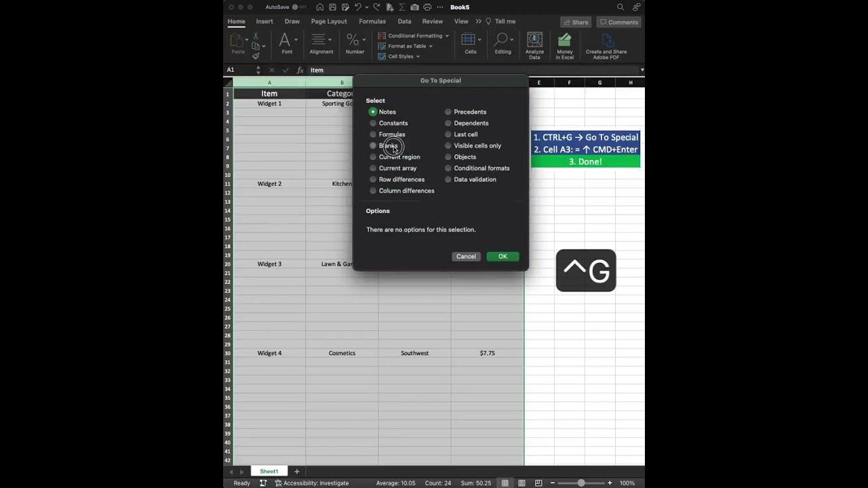Adjust the zoom slider handle
Viewport: 868px width, 488px height.
coord(580,483)
